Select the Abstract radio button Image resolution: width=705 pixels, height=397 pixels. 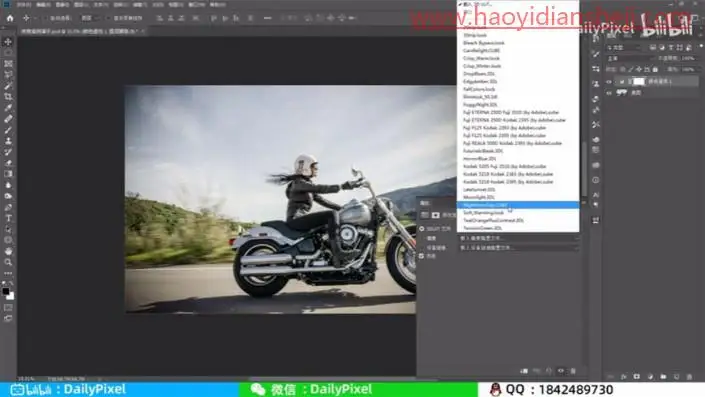point(422,238)
